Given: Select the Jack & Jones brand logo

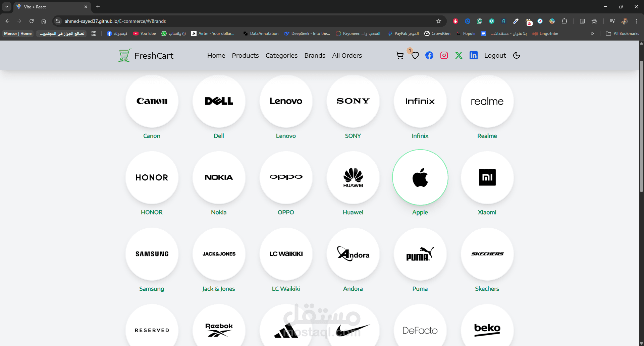Looking at the screenshot, I should (x=219, y=254).
